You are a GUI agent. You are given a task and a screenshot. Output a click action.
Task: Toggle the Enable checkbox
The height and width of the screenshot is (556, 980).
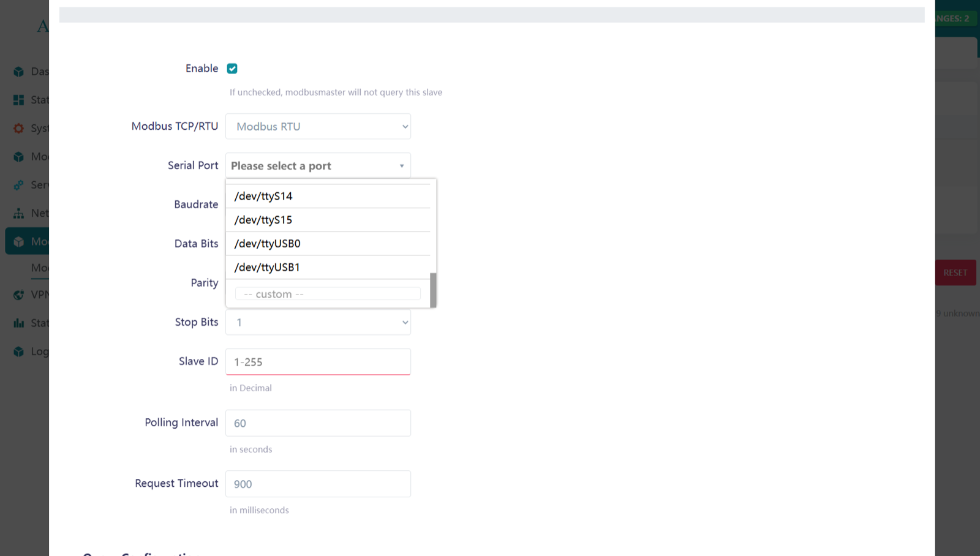pyautogui.click(x=232, y=69)
